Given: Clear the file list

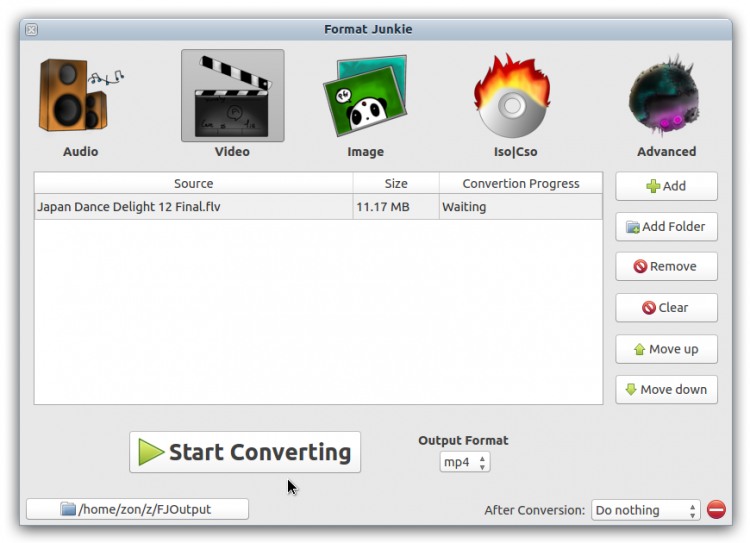Looking at the screenshot, I should [666, 308].
